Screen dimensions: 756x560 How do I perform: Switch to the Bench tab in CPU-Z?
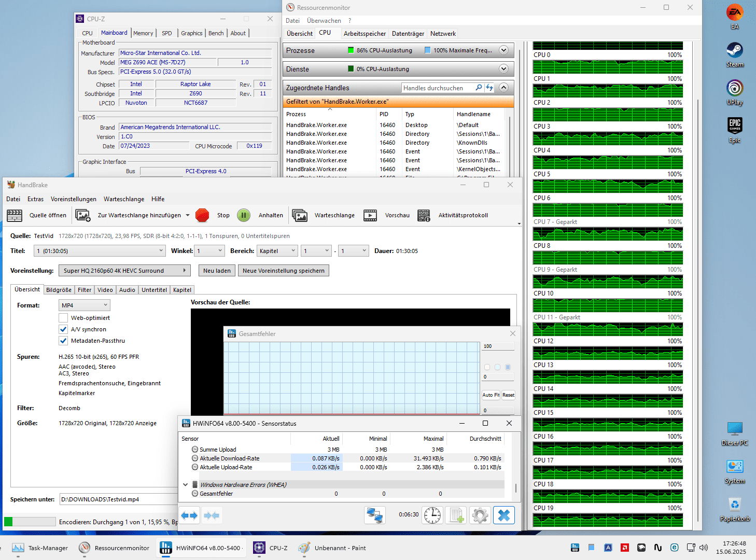(x=216, y=33)
